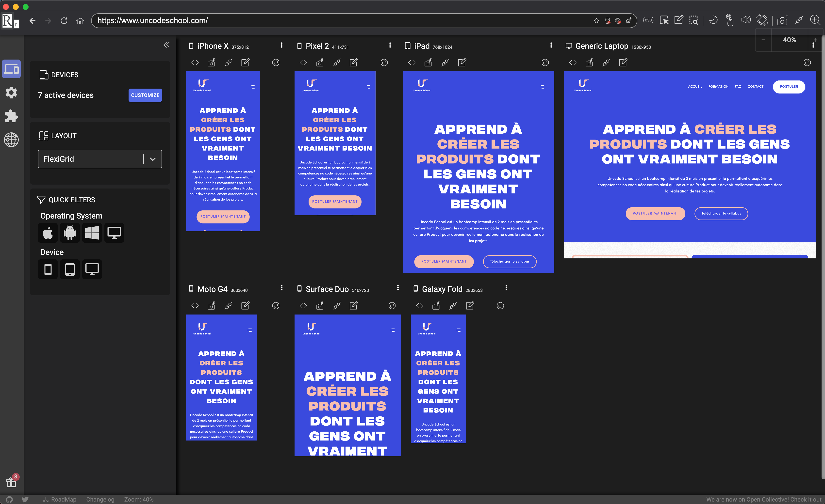Open Live CSS editor from toolbar
Image resolution: width=825 pixels, height=504 pixels.
pos(648,20)
